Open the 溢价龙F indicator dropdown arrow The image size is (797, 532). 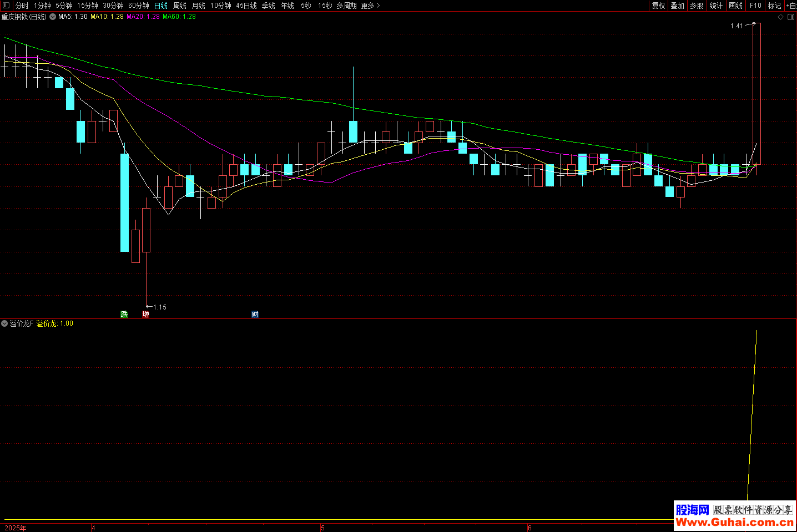click(4, 323)
